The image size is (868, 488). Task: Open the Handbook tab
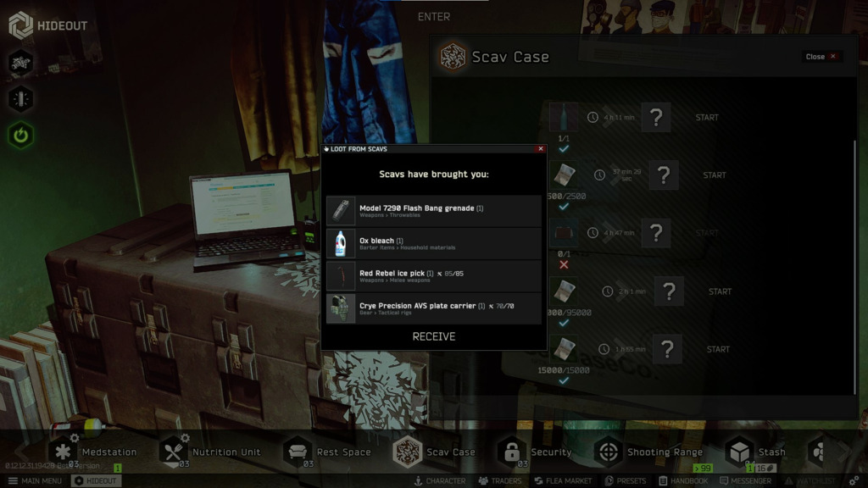(x=682, y=480)
